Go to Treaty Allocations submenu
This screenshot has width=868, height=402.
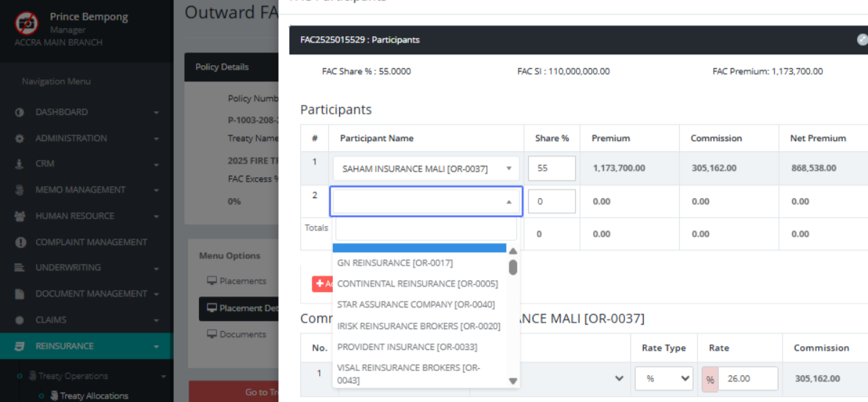[94, 395]
